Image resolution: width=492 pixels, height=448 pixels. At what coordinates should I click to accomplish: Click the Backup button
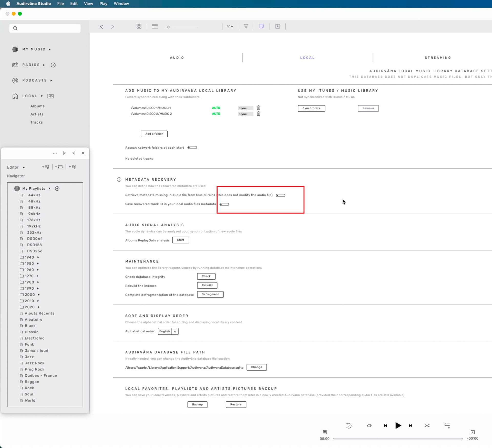tap(197, 405)
